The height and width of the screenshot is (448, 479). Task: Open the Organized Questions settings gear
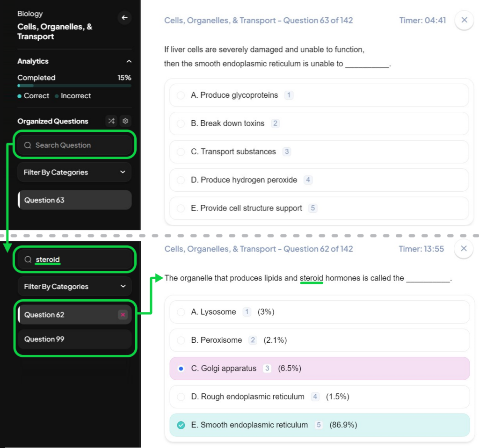click(x=124, y=121)
